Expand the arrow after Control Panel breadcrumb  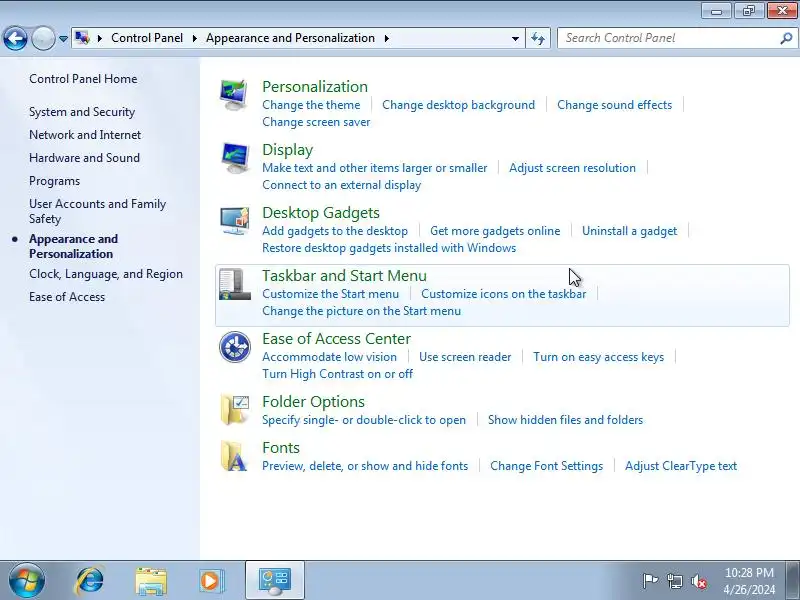[x=194, y=38]
